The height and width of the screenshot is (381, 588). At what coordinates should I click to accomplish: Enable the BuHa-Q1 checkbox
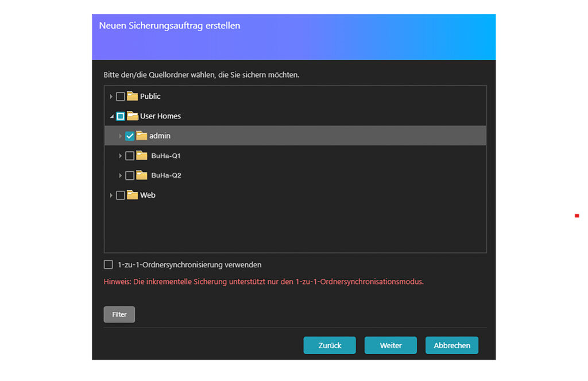coord(130,155)
